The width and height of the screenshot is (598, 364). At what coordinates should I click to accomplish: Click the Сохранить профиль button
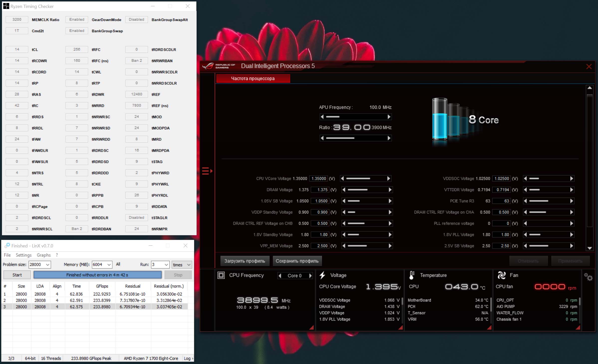(x=297, y=261)
